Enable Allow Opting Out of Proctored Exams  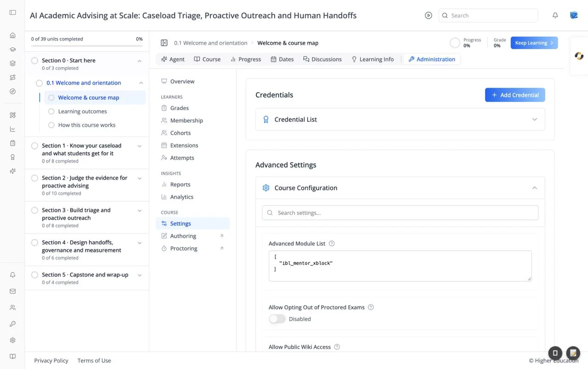[277, 319]
